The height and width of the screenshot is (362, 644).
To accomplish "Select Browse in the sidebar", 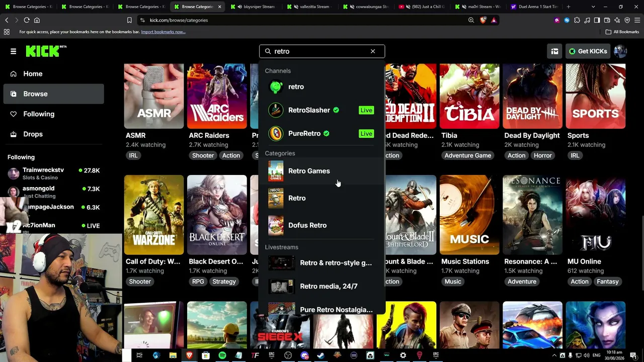I will coord(54,94).
